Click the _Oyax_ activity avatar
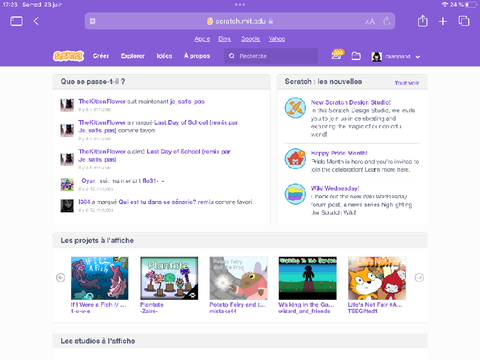The image size is (480, 360). (67, 184)
